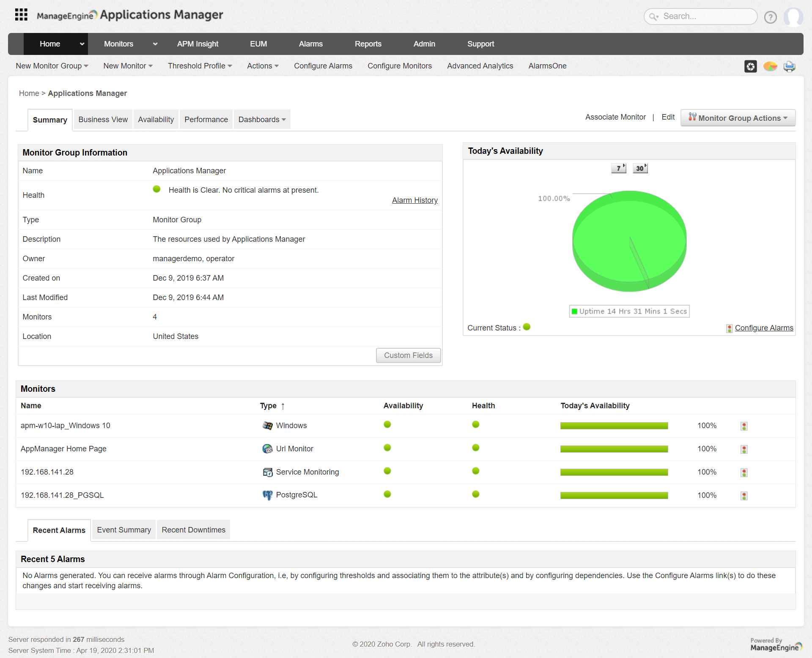This screenshot has width=812, height=658.
Task: Open the pie chart report icon
Action: 770,66
